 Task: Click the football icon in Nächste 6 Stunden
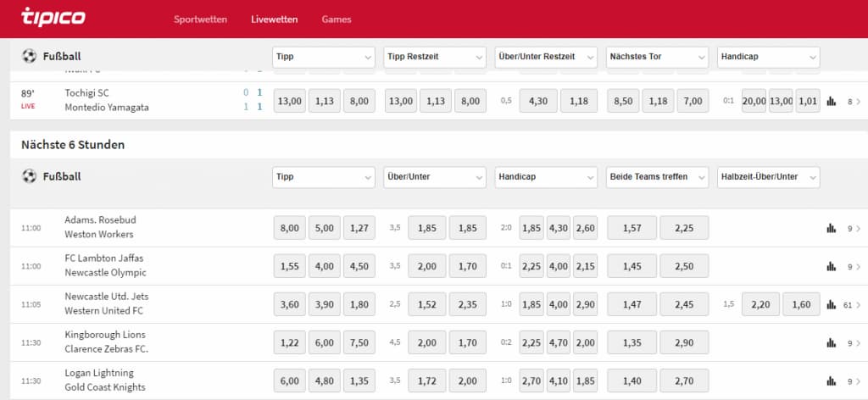[30, 177]
